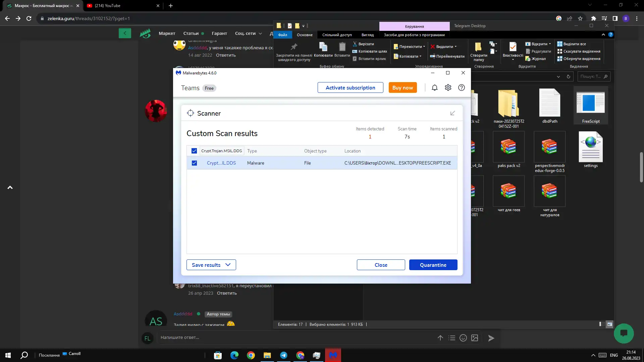Open Windows taskbar search
This screenshot has height=362, width=644.
pos(24,355)
